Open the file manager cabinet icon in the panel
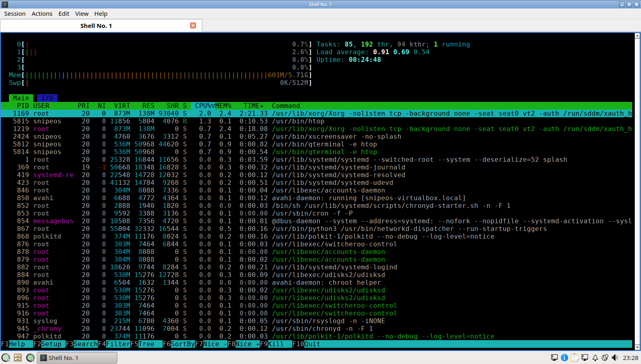641x364 pixels. click(18, 358)
